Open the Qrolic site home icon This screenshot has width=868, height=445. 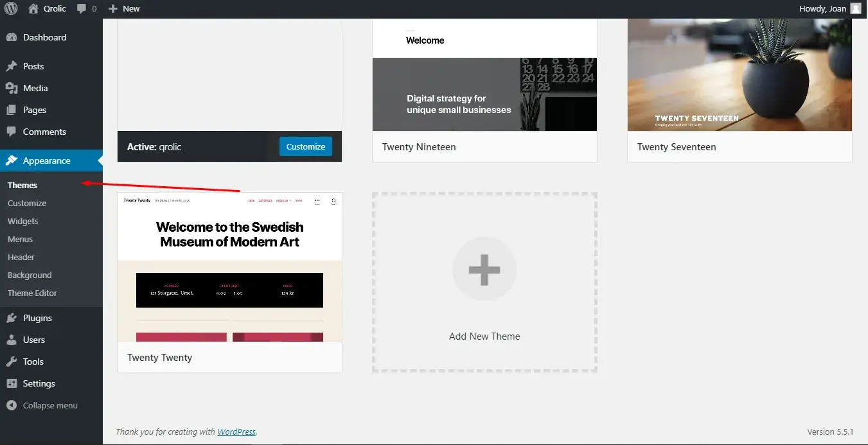pyautogui.click(x=33, y=9)
